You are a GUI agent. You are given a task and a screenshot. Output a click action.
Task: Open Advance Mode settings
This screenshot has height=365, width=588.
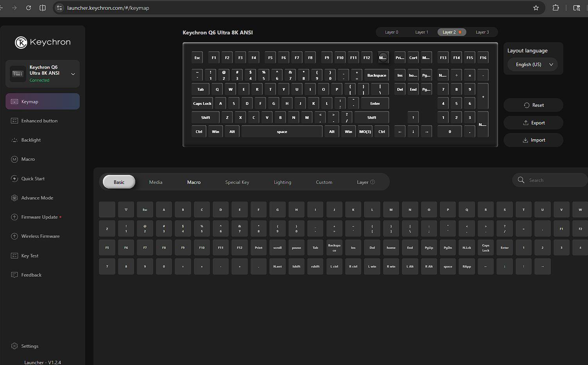(x=37, y=198)
